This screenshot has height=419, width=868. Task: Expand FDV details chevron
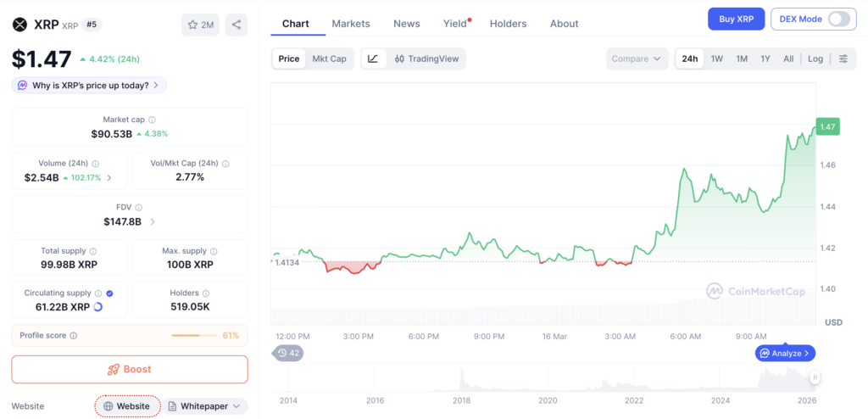coord(153,221)
